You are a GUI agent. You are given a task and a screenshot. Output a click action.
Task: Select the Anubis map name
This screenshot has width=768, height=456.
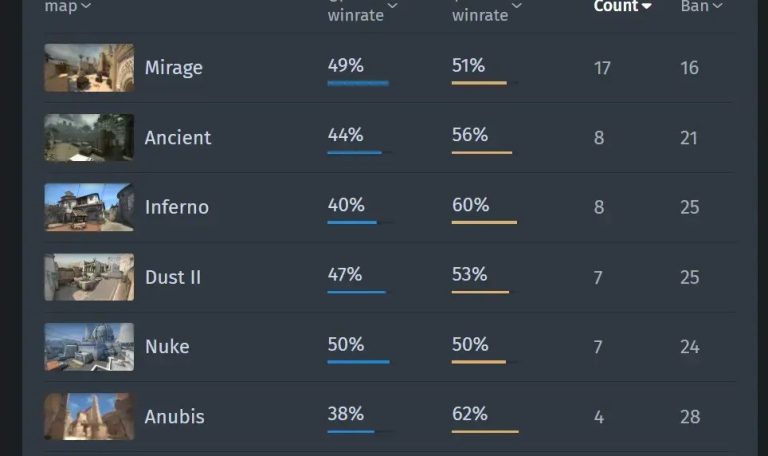tap(174, 416)
